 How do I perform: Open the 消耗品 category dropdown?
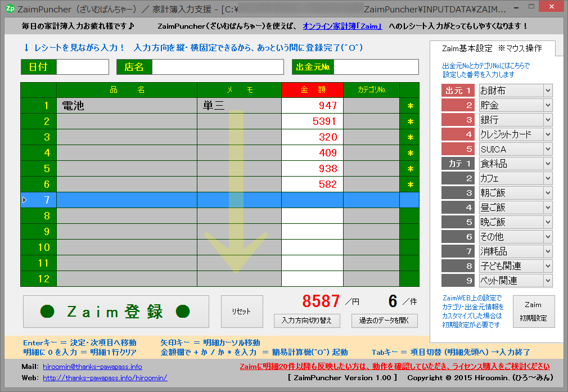(548, 251)
